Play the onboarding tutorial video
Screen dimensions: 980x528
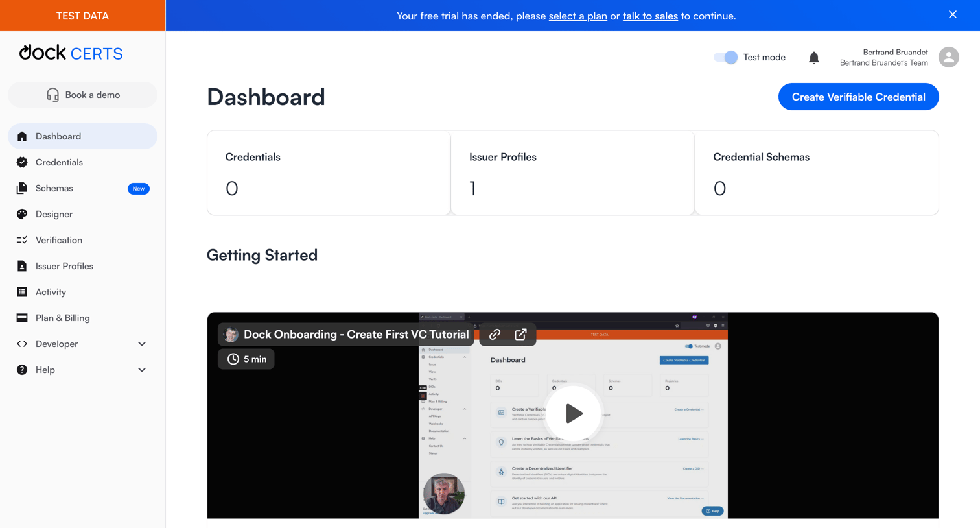click(x=574, y=413)
